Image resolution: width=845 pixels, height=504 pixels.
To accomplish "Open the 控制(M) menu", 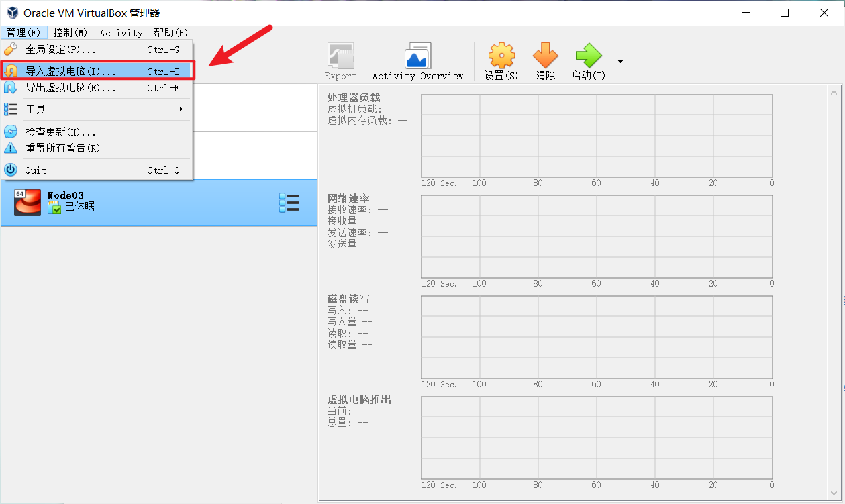I will tap(70, 32).
